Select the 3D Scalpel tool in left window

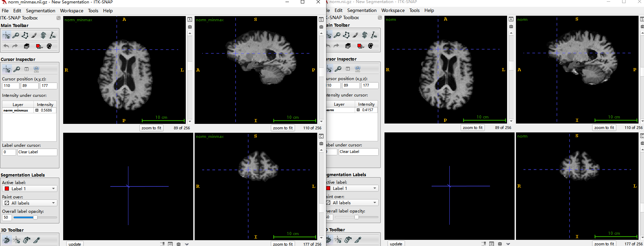37,240
